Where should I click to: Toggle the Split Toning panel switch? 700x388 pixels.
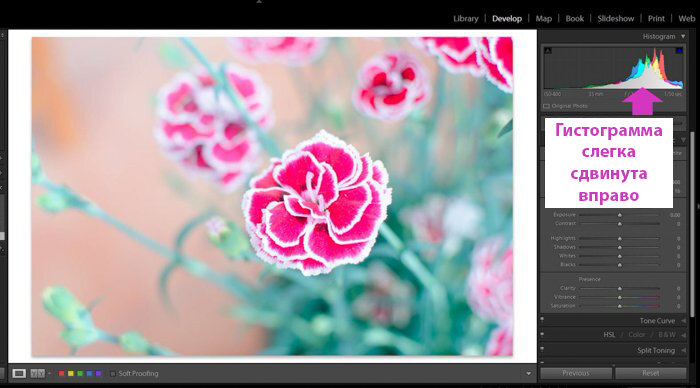click(x=542, y=350)
